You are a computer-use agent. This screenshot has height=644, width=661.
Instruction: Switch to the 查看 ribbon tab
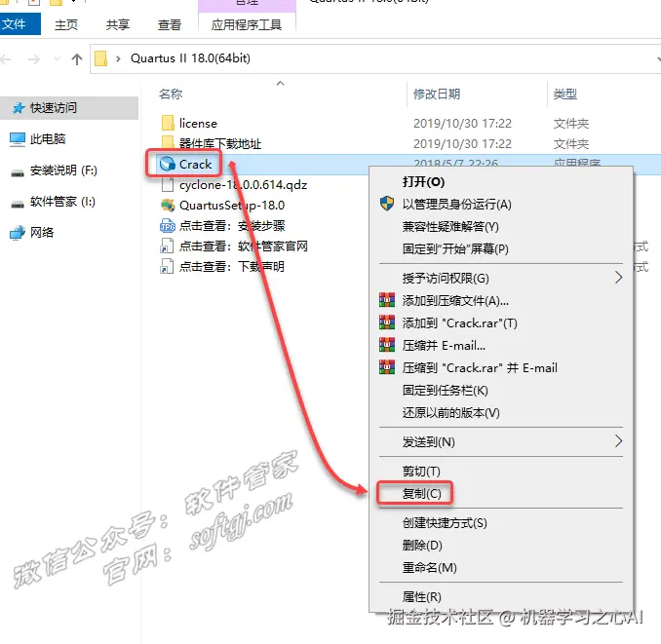tap(170, 25)
